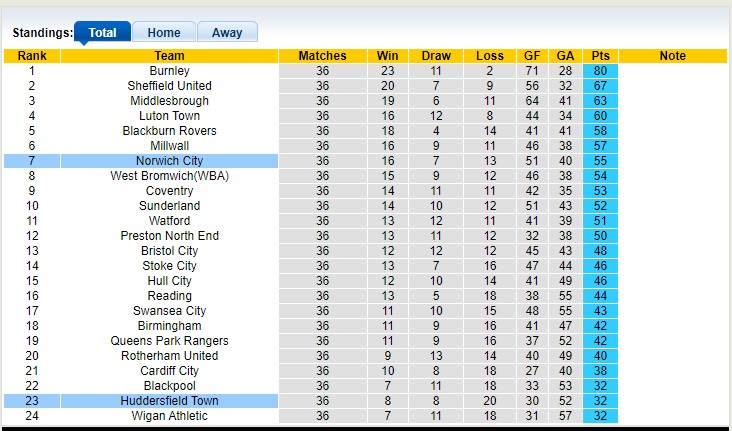Click Burnley's 80 points cell
Image resolution: width=732 pixels, height=431 pixels.
(x=601, y=71)
